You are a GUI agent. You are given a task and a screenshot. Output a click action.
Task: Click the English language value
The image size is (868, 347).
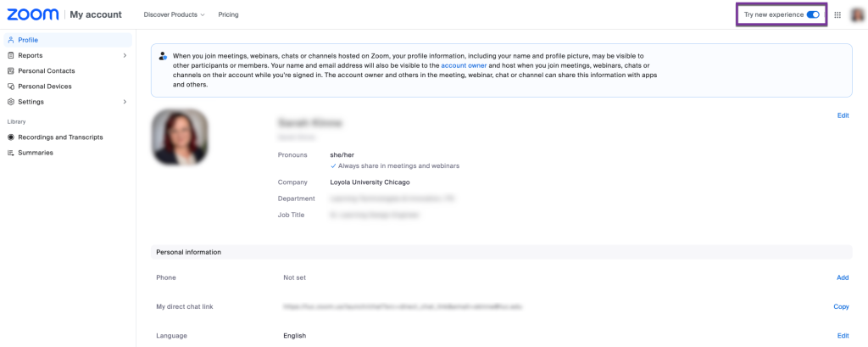294,336
